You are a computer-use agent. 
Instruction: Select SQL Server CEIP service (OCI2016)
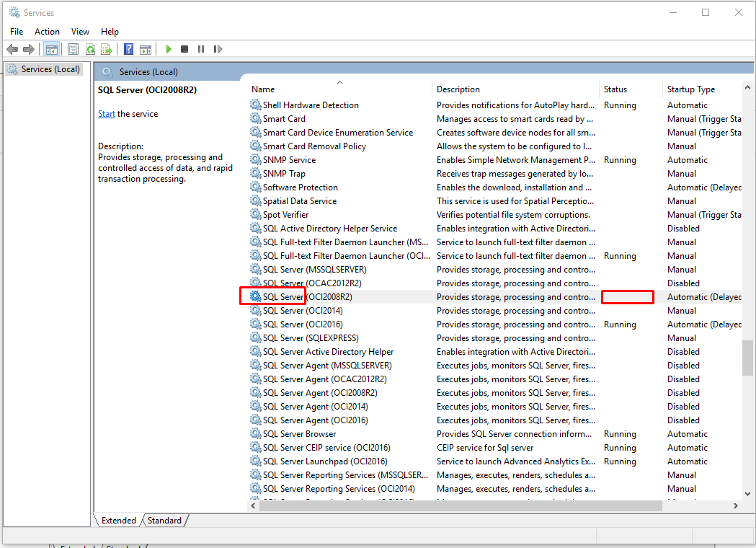click(496, 448)
